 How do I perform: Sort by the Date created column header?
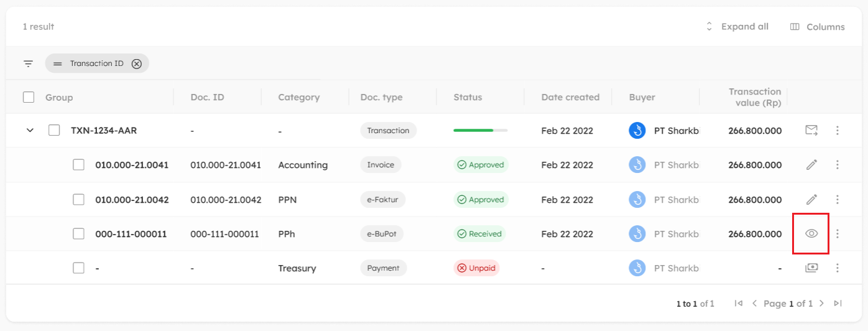570,97
